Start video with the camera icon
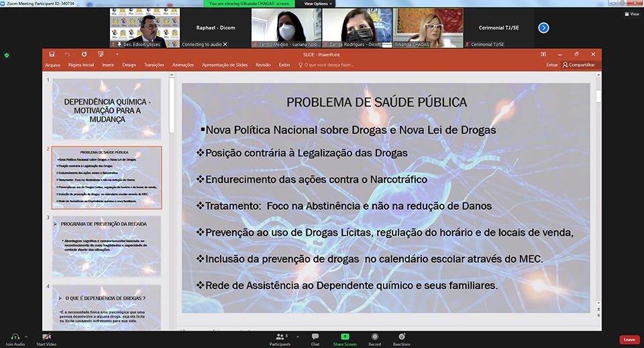Image resolution: width=644 pixels, height=348 pixels. point(46,336)
